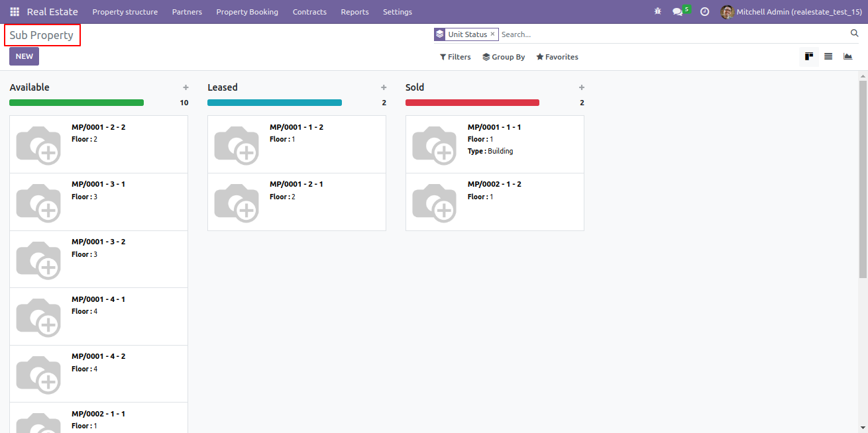Open the Favorites dropdown
Screen dimensions: 868x433
(x=557, y=57)
